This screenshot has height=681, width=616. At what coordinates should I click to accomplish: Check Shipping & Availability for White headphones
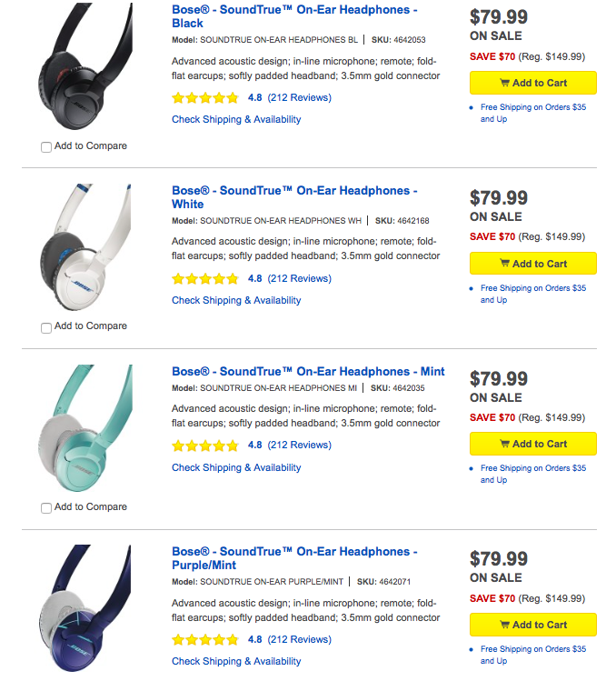pos(236,300)
